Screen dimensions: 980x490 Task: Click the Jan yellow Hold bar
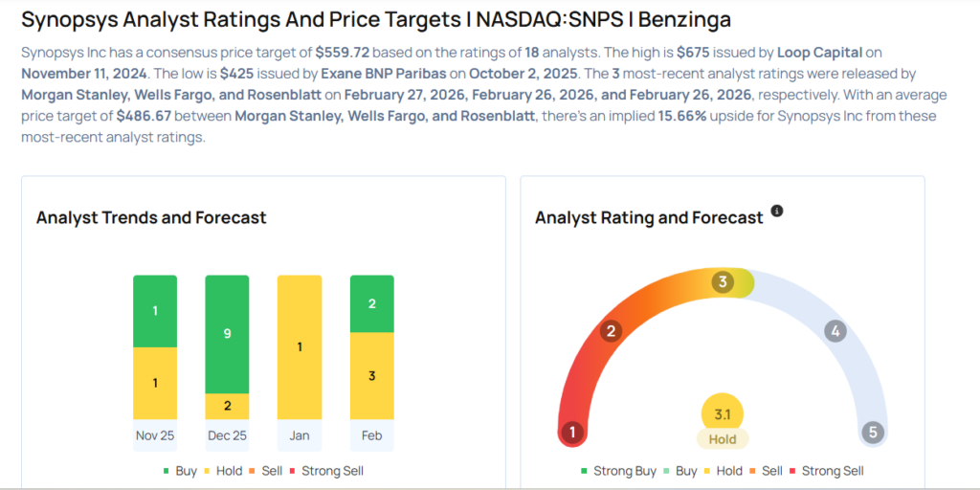[x=300, y=346]
